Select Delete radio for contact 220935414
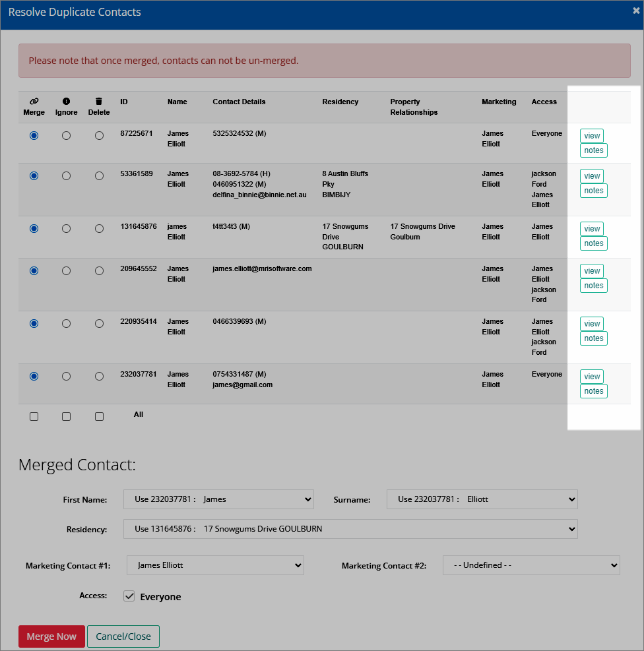The image size is (644, 651). [x=99, y=324]
